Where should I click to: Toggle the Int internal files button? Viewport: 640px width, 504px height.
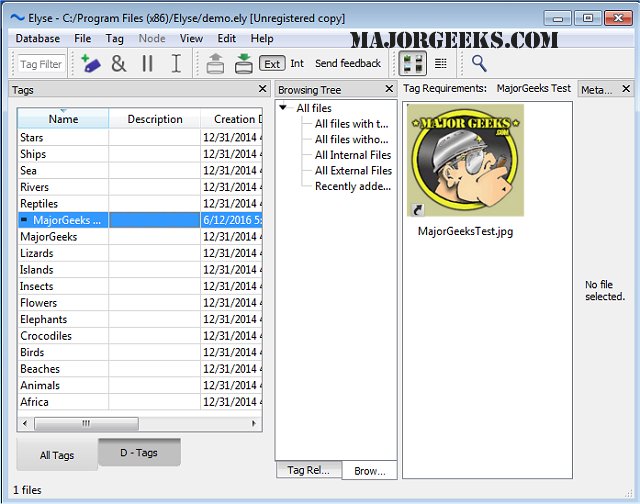click(x=297, y=64)
